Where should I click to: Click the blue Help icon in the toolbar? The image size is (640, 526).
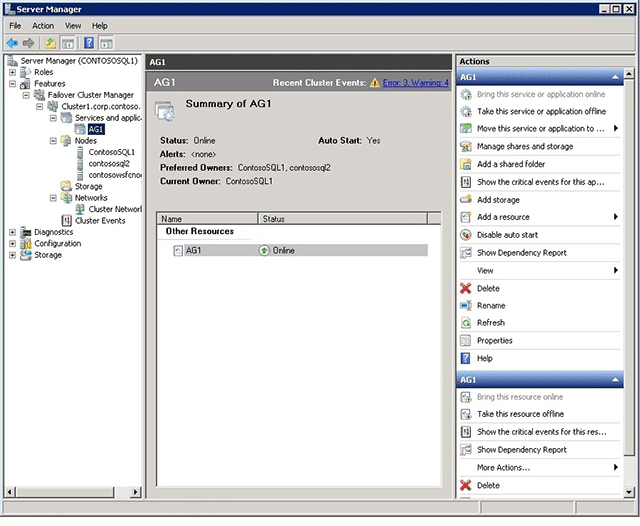click(89, 43)
